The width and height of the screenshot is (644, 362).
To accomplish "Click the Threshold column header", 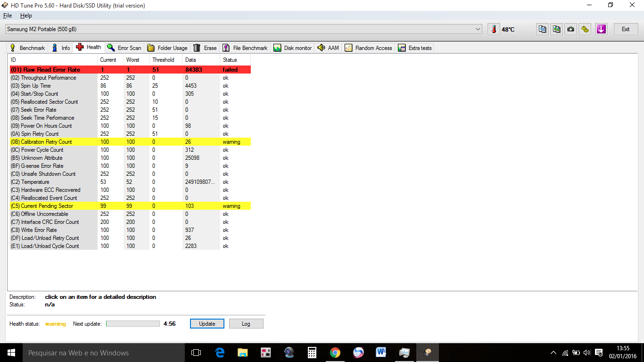I will [166, 60].
